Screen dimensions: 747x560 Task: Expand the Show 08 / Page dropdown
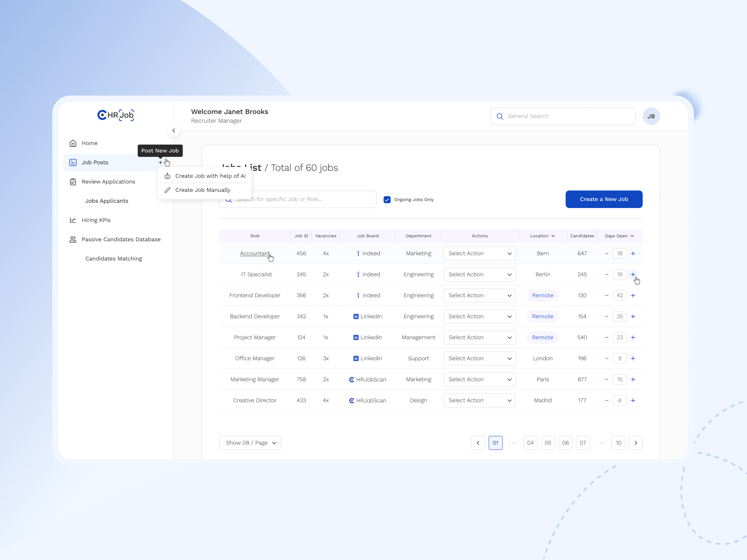250,443
